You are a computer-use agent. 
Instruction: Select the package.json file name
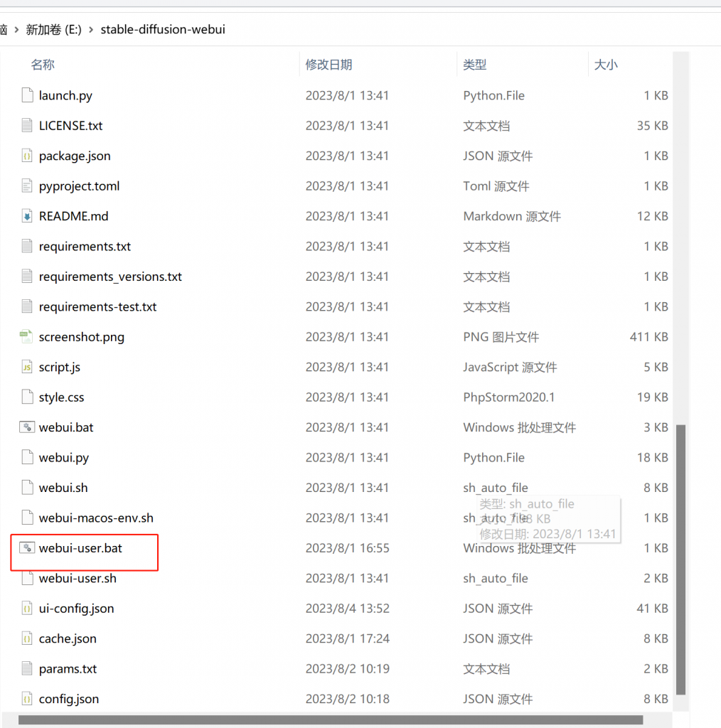(x=75, y=156)
